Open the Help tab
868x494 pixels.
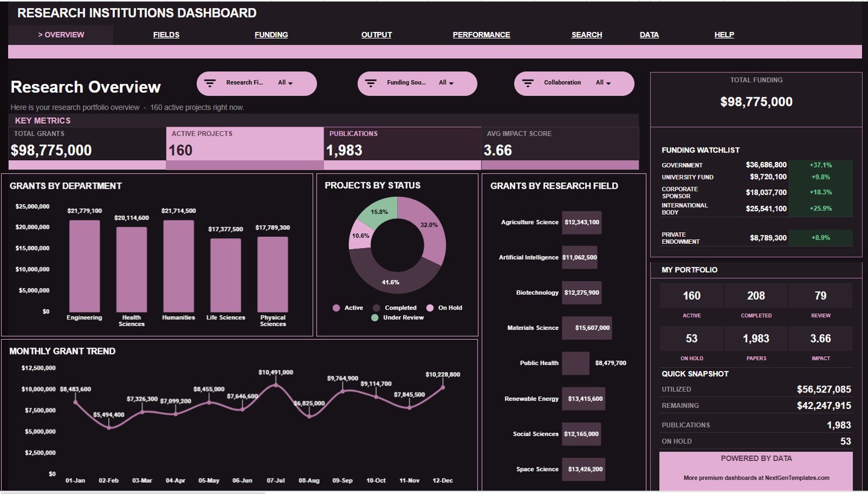(x=724, y=35)
